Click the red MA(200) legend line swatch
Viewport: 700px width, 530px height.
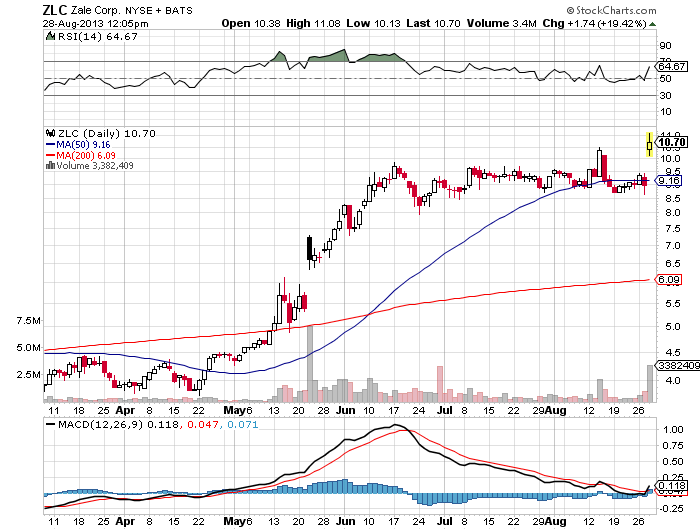pos(50,155)
